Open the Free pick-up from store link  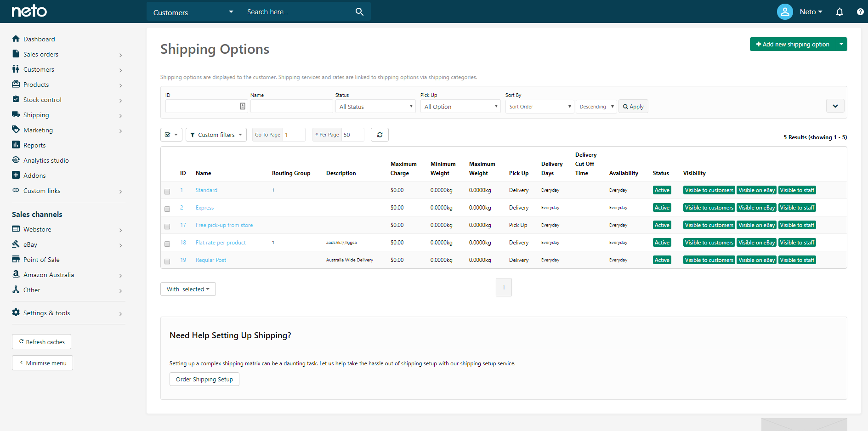point(224,225)
